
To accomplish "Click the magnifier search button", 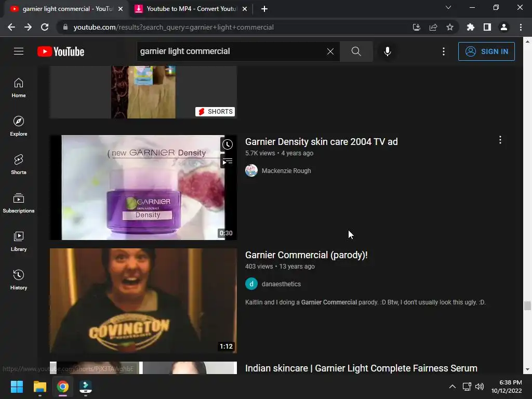I will click(356, 51).
